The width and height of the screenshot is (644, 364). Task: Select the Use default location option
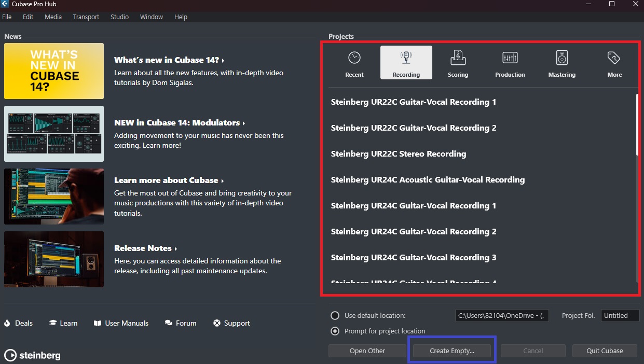pyautogui.click(x=335, y=315)
